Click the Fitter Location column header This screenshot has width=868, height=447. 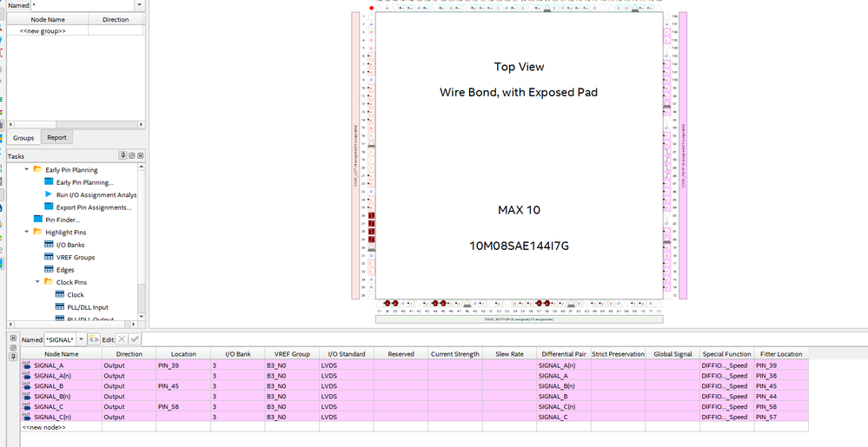pyautogui.click(x=781, y=354)
